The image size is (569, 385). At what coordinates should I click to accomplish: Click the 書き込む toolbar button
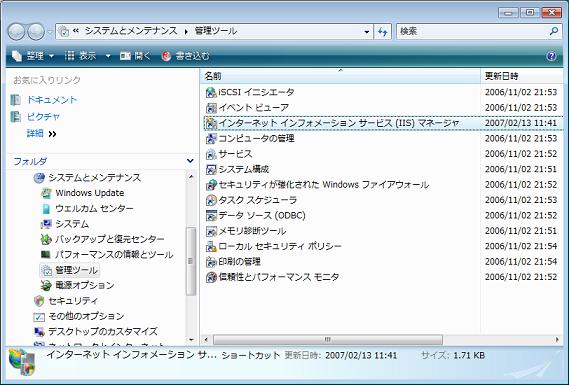tap(185, 56)
